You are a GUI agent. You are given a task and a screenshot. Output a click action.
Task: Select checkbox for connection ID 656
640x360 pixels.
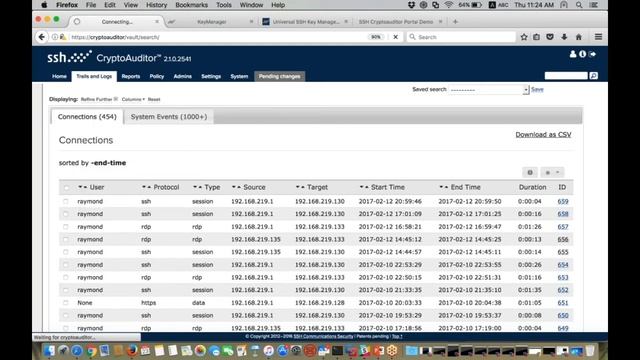coord(66,239)
